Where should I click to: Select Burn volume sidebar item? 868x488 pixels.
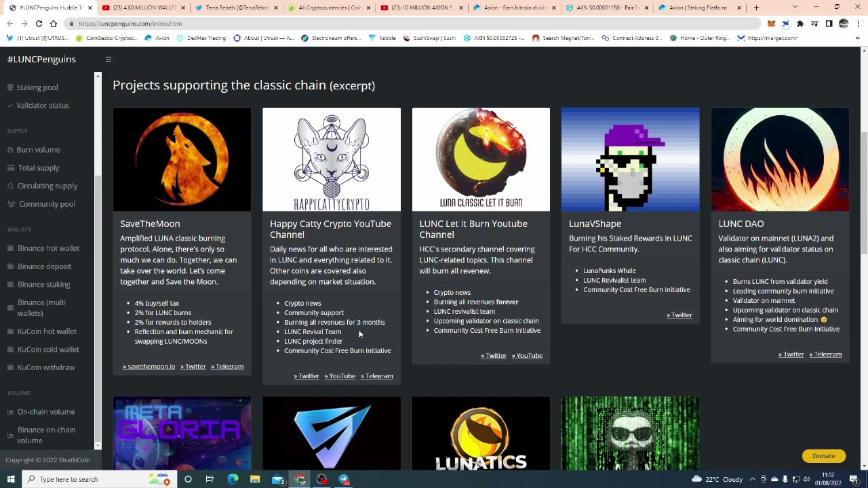tap(38, 150)
